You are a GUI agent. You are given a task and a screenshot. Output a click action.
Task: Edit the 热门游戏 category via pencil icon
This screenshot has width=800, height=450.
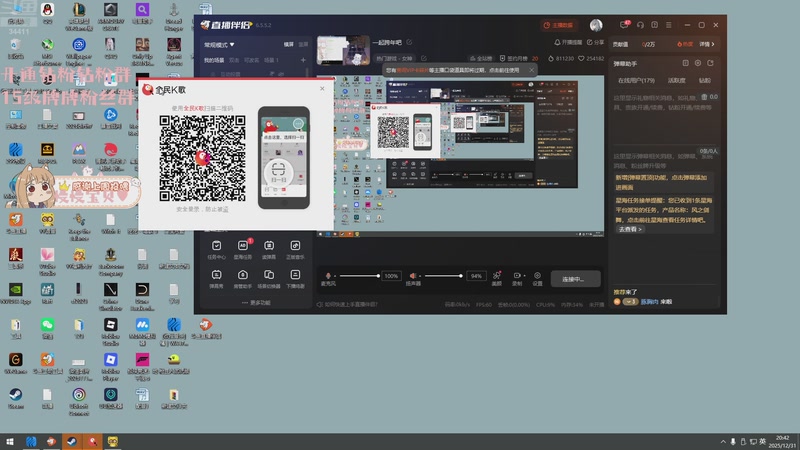[423, 58]
